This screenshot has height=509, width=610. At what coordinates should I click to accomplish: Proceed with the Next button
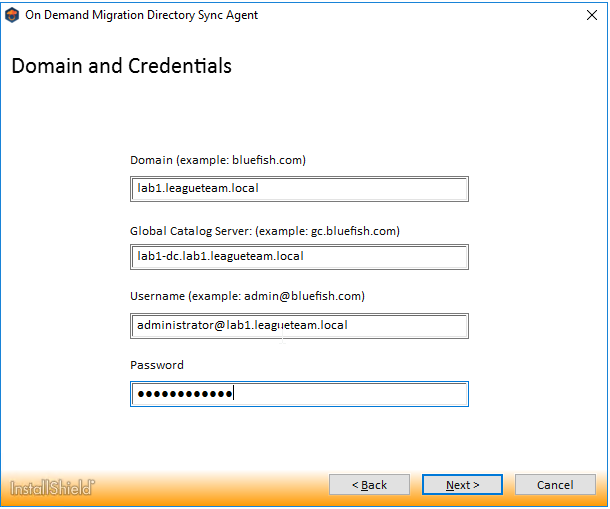point(462,484)
